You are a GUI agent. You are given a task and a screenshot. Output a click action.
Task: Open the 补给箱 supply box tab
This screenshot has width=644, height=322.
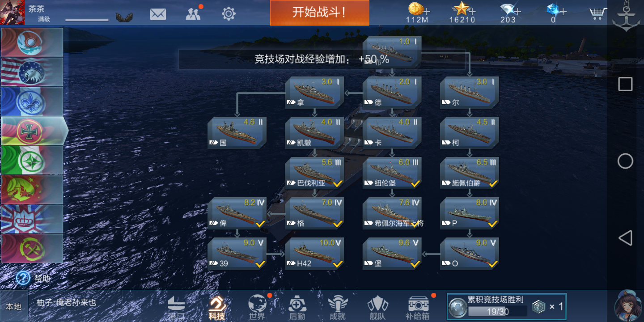pos(418,308)
